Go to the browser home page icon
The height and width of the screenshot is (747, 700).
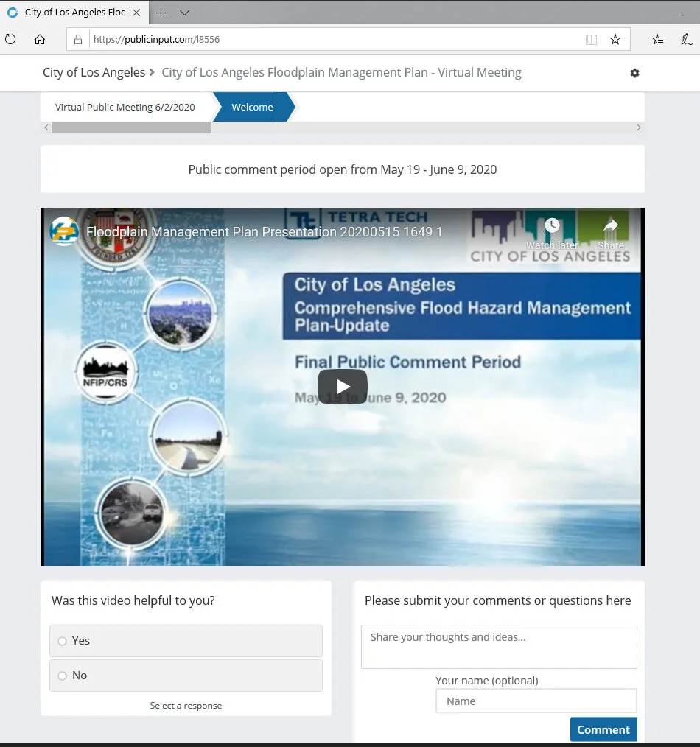click(40, 39)
